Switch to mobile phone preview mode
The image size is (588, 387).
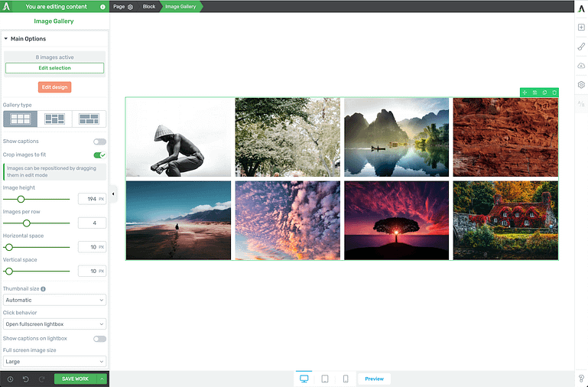[346, 379]
